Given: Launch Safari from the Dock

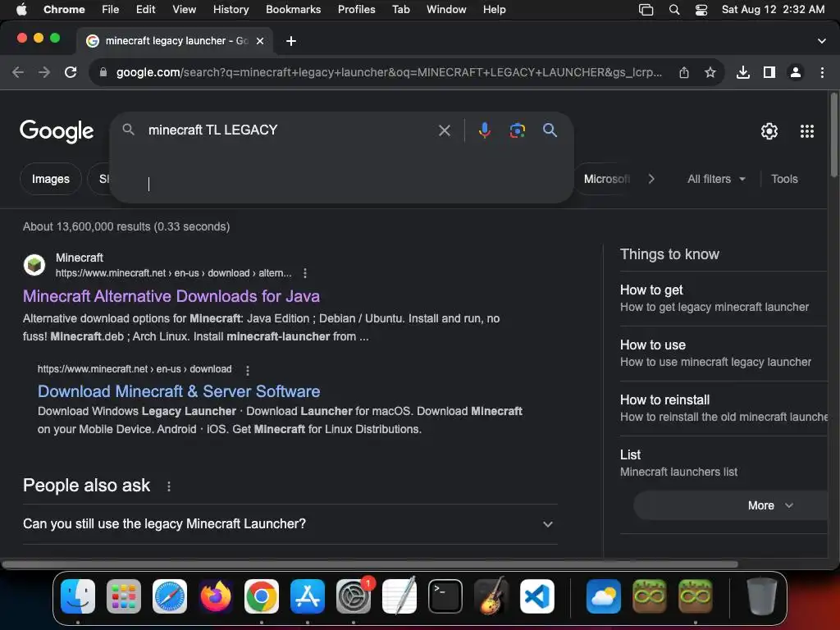Looking at the screenshot, I should click(x=170, y=596).
